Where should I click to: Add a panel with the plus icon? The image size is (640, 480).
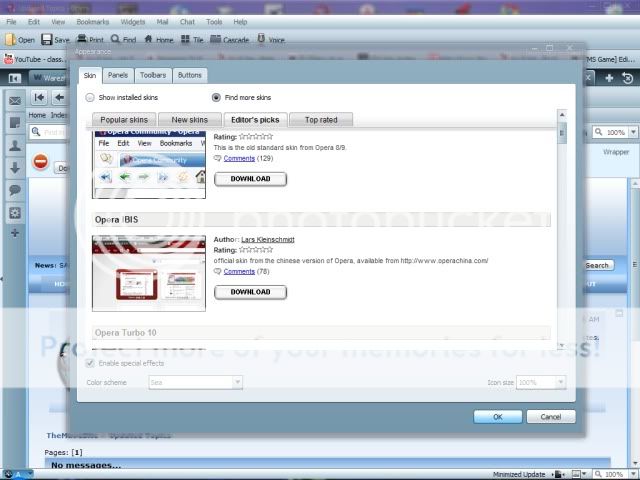tap(15, 233)
